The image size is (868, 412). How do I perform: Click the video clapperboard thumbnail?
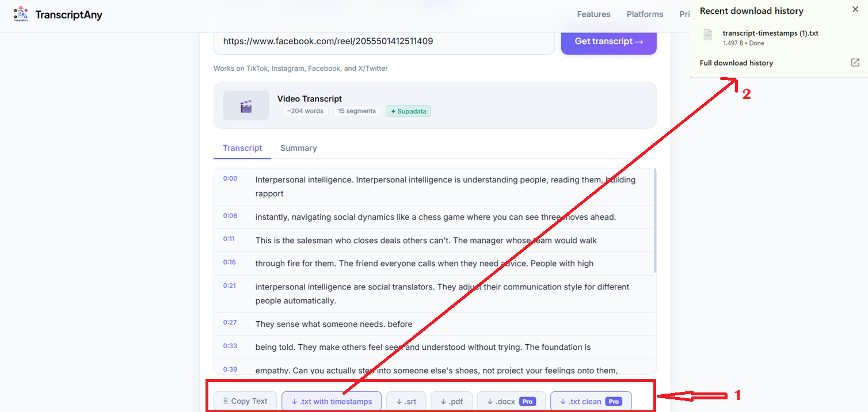coord(246,106)
